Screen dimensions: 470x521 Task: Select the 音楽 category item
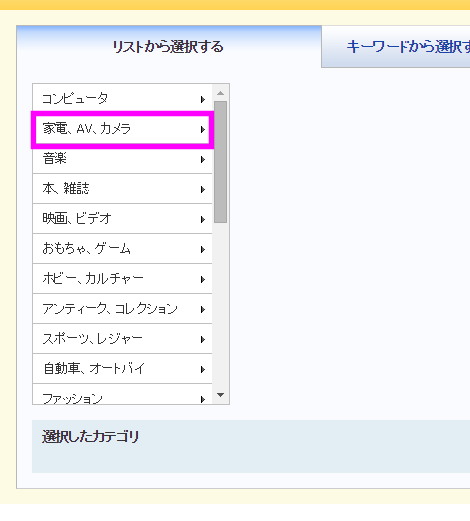[x=122, y=159]
